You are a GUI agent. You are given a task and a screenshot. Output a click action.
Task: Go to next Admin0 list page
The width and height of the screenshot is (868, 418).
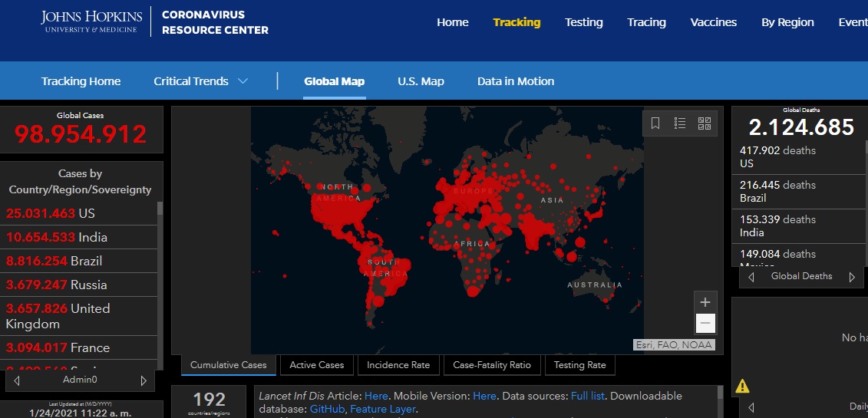click(x=144, y=380)
